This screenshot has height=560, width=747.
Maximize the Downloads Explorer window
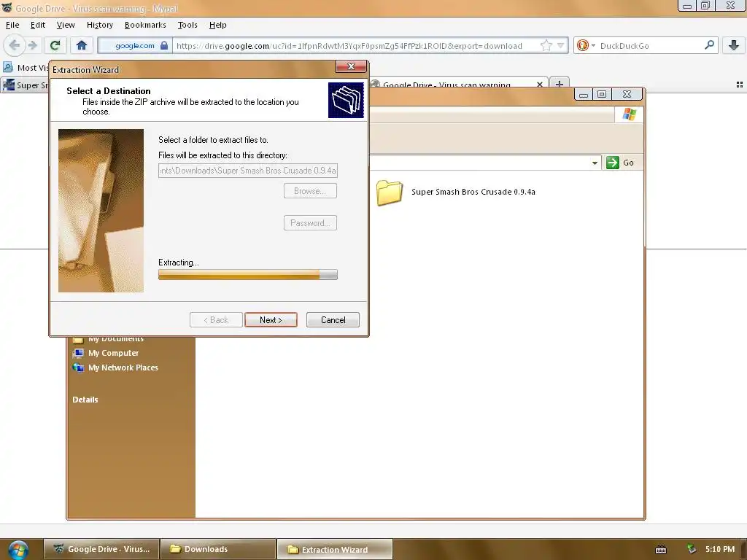click(602, 94)
